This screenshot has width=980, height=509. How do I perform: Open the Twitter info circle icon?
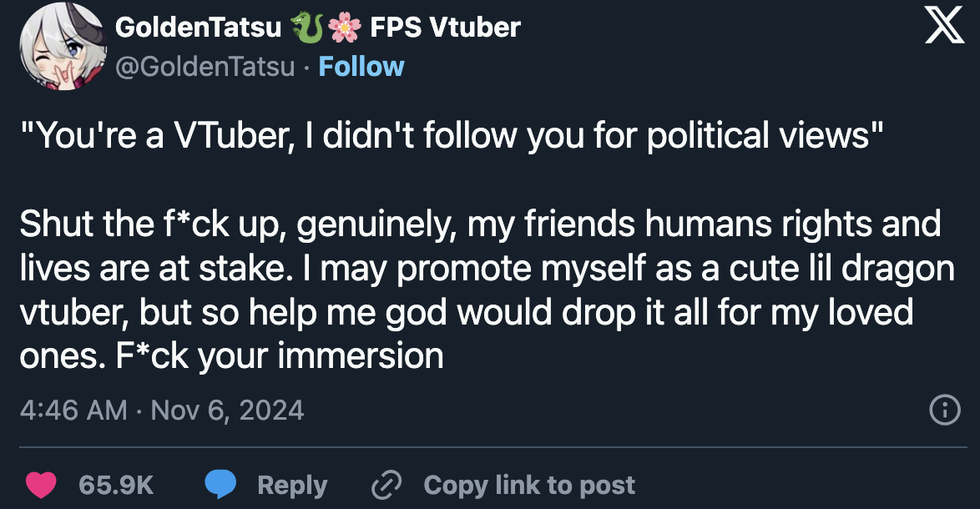[943, 411]
